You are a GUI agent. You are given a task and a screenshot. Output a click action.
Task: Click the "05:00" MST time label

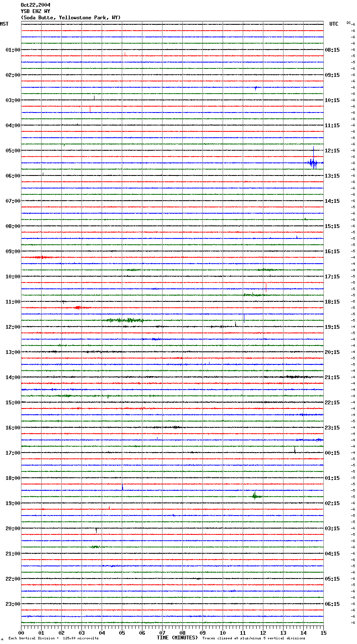click(13, 151)
